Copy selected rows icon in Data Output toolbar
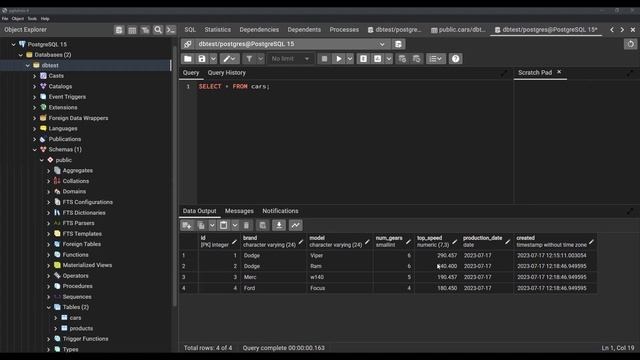Screen dimensions: 640x360 pos(201,225)
